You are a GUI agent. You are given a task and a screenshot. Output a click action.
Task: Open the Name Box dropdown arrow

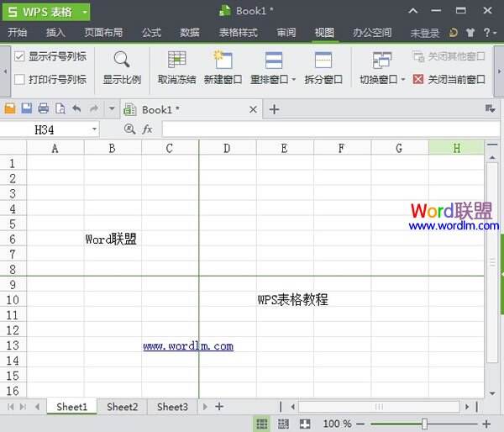94,129
